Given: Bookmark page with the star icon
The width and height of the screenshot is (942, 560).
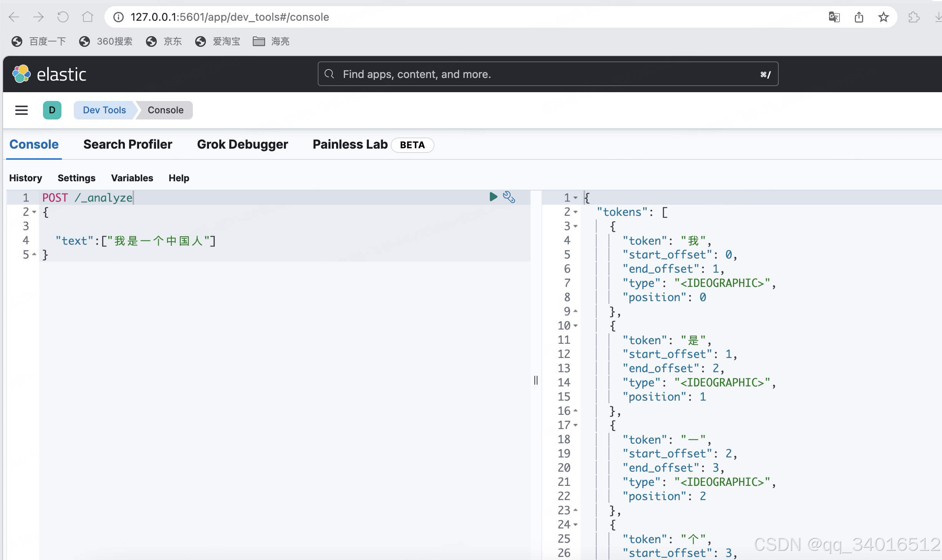Looking at the screenshot, I should pyautogui.click(x=883, y=17).
